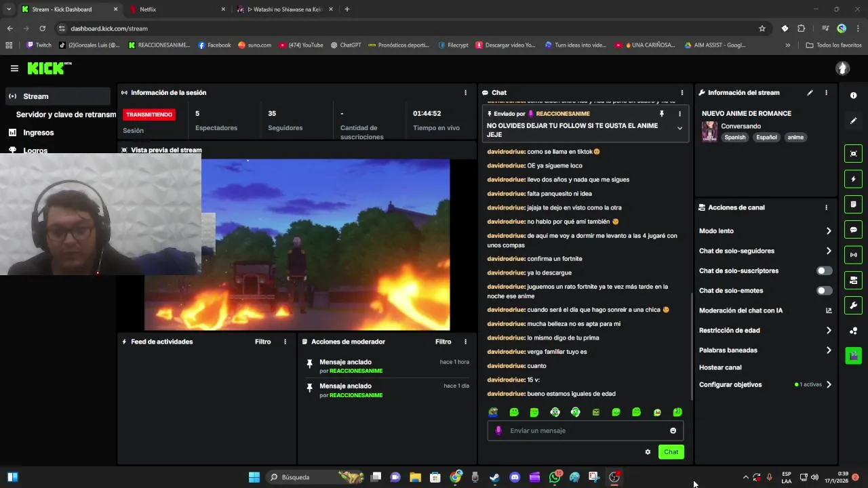Open options menu of Información del stream
Image resolution: width=868 pixels, height=488 pixels.
click(826, 93)
